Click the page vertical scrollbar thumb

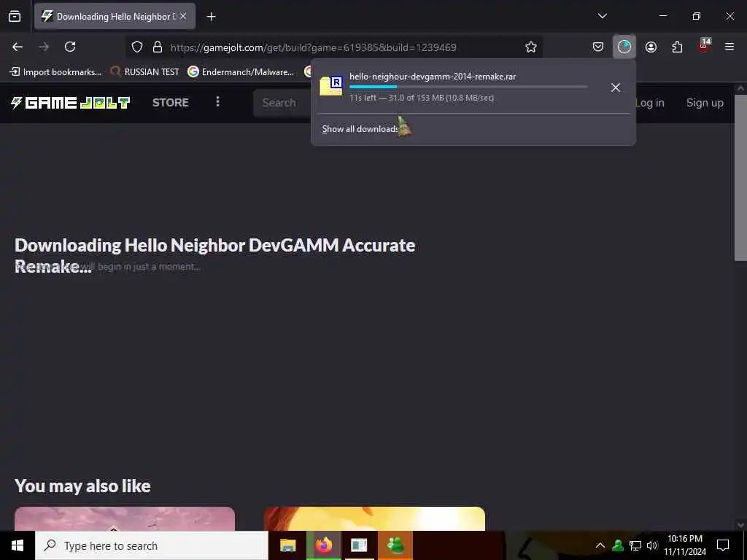tap(740, 178)
